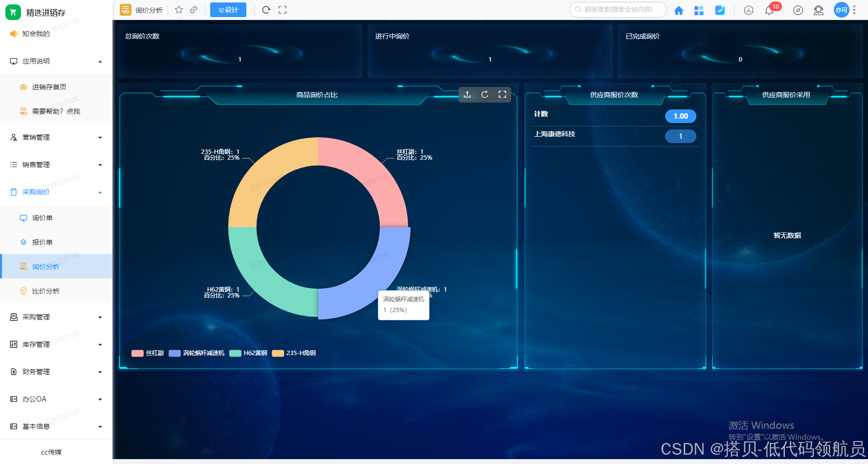
Task: Click the compass navigation icon
Action: [x=798, y=10]
